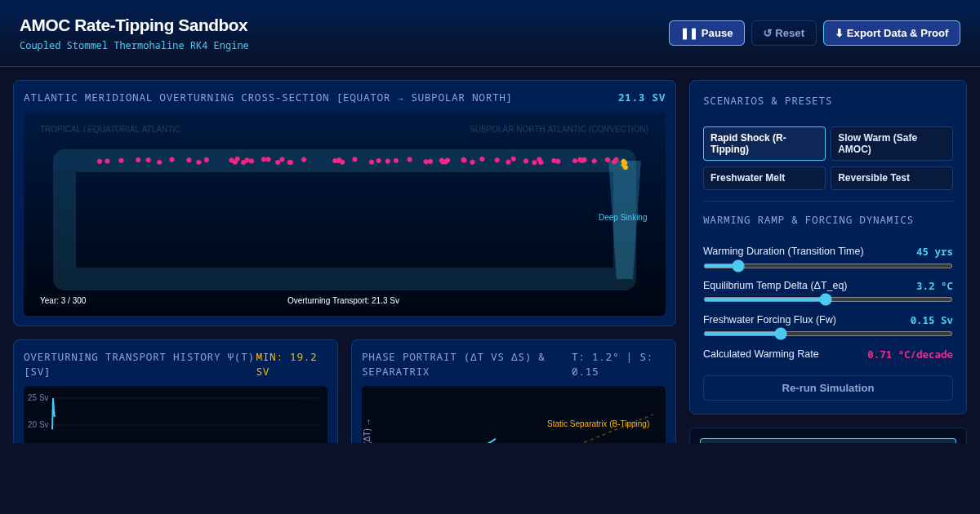
Task: Click the 25 Sv axis label
Action: click(x=38, y=398)
